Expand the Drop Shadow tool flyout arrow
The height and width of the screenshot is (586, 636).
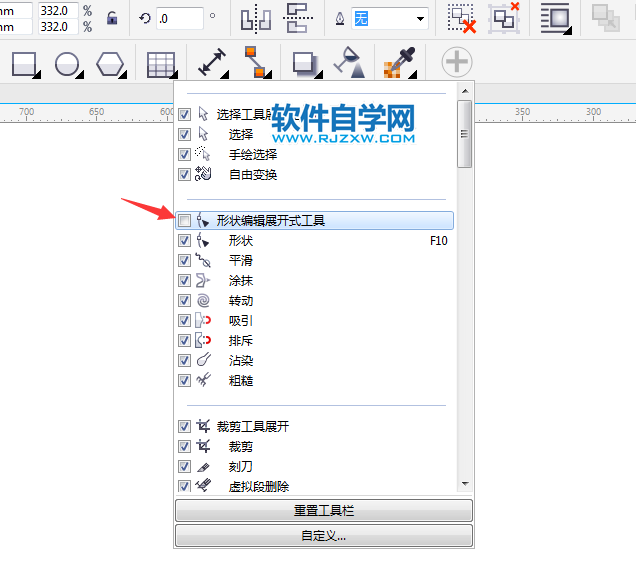pyautogui.click(x=319, y=74)
